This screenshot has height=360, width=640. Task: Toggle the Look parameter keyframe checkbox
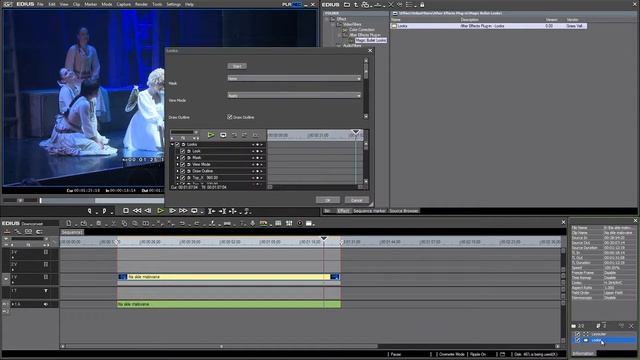point(182,151)
